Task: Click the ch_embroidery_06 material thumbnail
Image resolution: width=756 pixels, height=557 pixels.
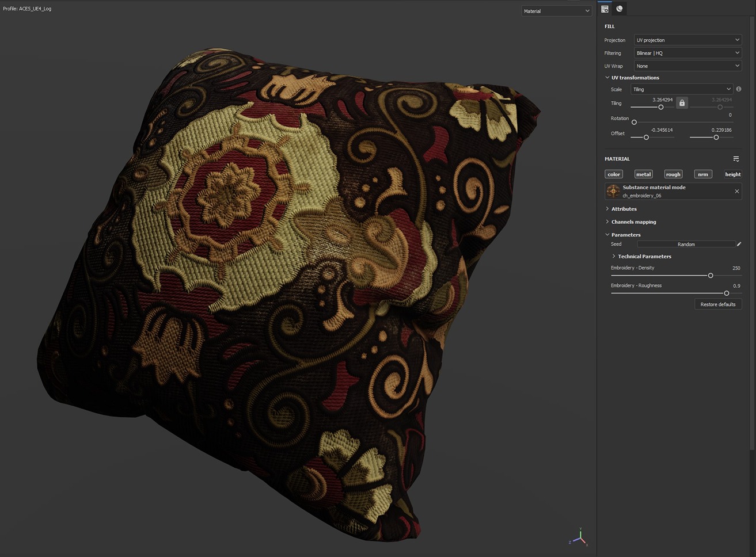Action: [x=613, y=192]
